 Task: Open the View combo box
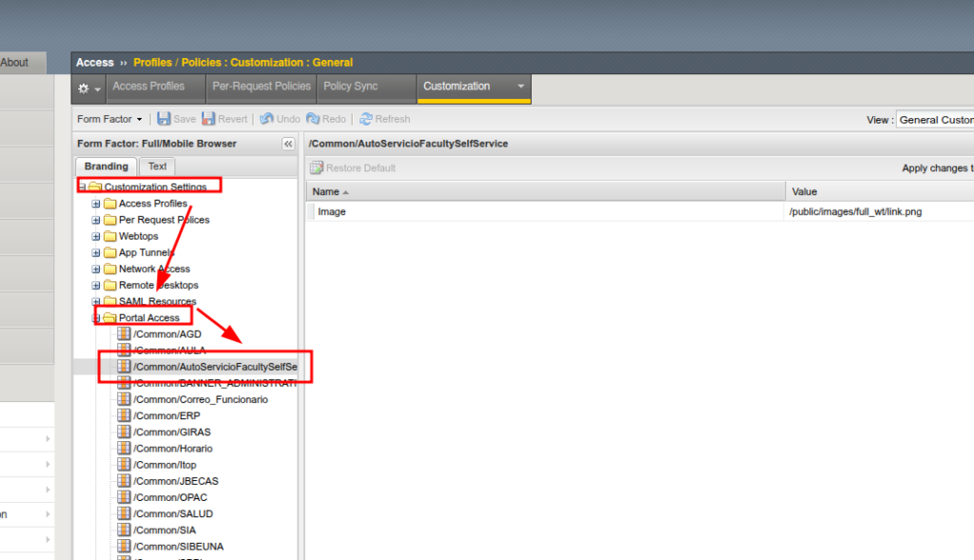pyautogui.click(x=934, y=120)
